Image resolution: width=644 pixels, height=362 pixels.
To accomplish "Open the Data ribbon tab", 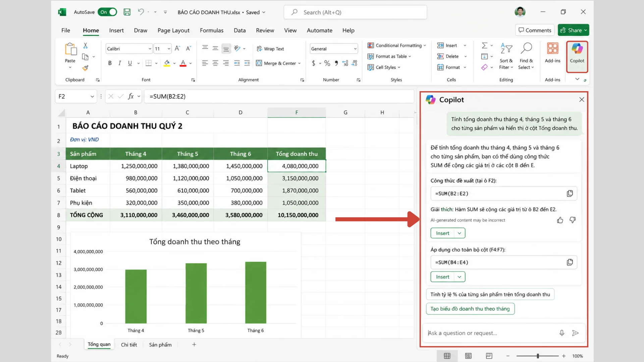I will pyautogui.click(x=239, y=30).
